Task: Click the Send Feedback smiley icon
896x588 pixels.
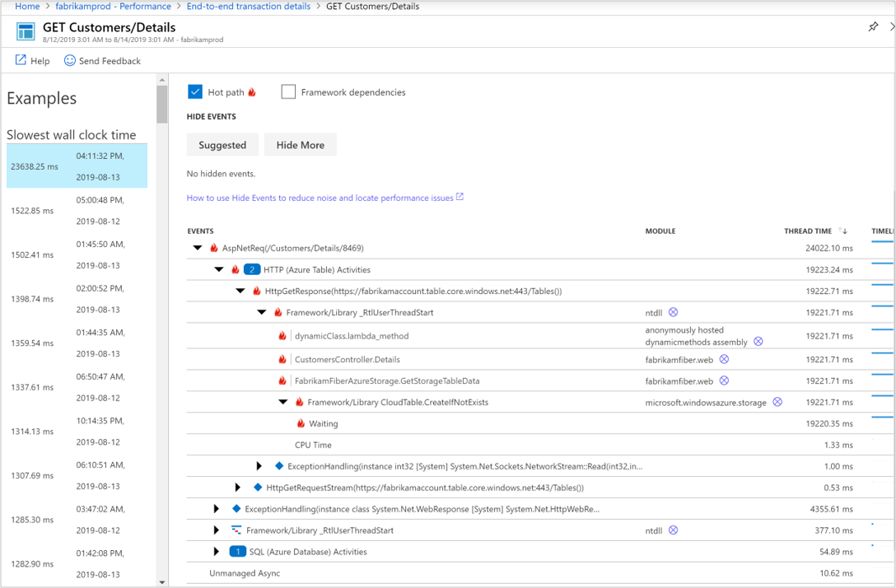Action: pyautogui.click(x=69, y=60)
